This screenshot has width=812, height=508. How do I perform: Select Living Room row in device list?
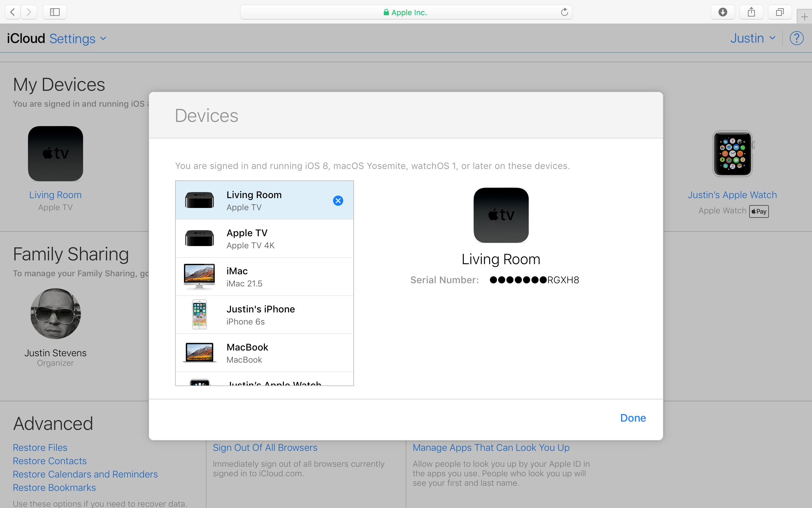point(265,200)
